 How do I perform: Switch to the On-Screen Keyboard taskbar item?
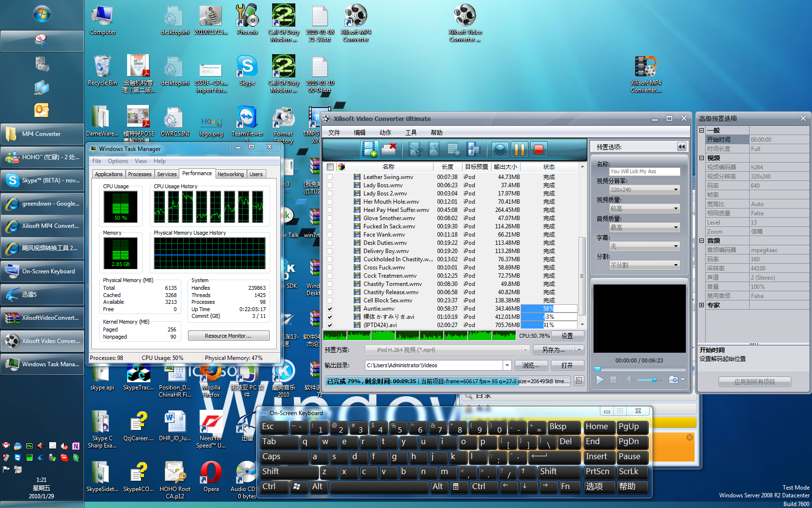pyautogui.click(x=42, y=271)
